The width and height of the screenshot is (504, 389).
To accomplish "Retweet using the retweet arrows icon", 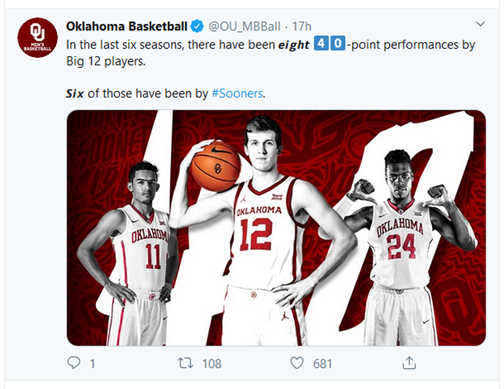I will pos(185,363).
